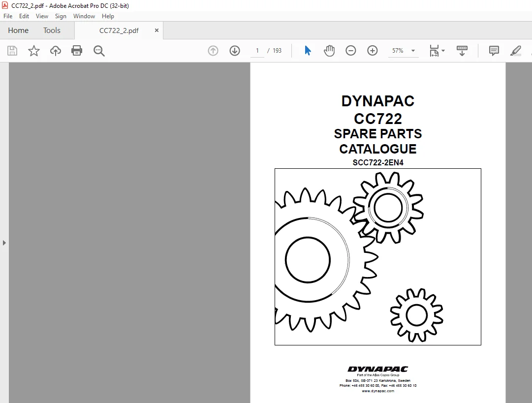The image size is (532, 403).
Task: Click the gears illustration on the page
Action: pyautogui.click(x=378, y=257)
